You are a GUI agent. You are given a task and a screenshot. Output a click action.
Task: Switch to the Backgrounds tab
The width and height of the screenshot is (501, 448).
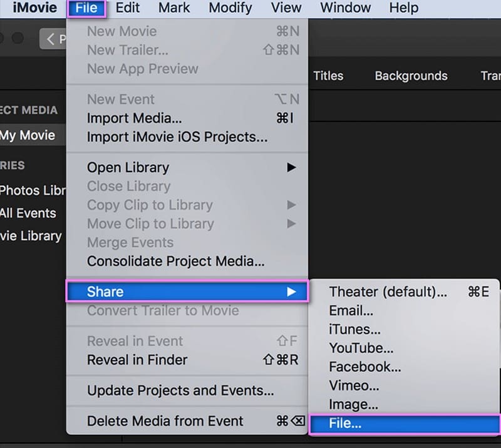(x=411, y=76)
